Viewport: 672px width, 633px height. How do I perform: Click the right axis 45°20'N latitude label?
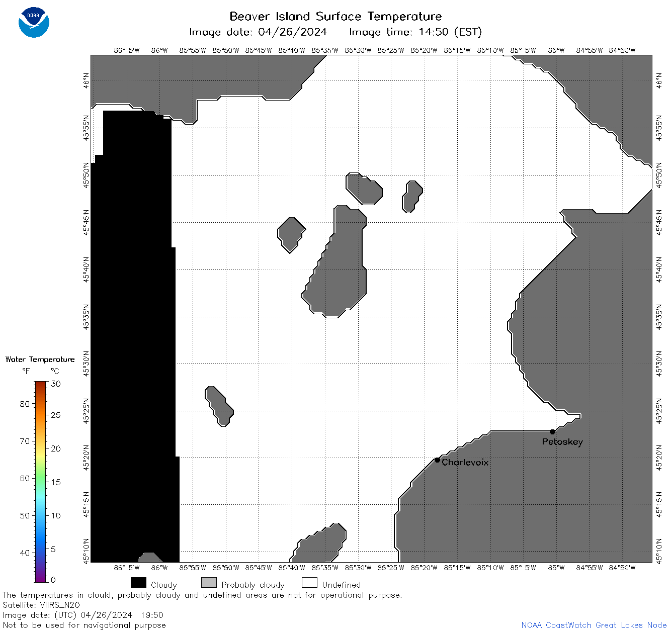pyautogui.click(x=659, y=458)
